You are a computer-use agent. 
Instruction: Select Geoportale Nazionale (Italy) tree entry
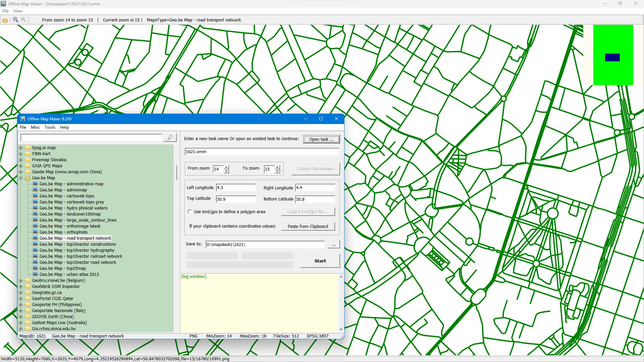pos(59,311)
